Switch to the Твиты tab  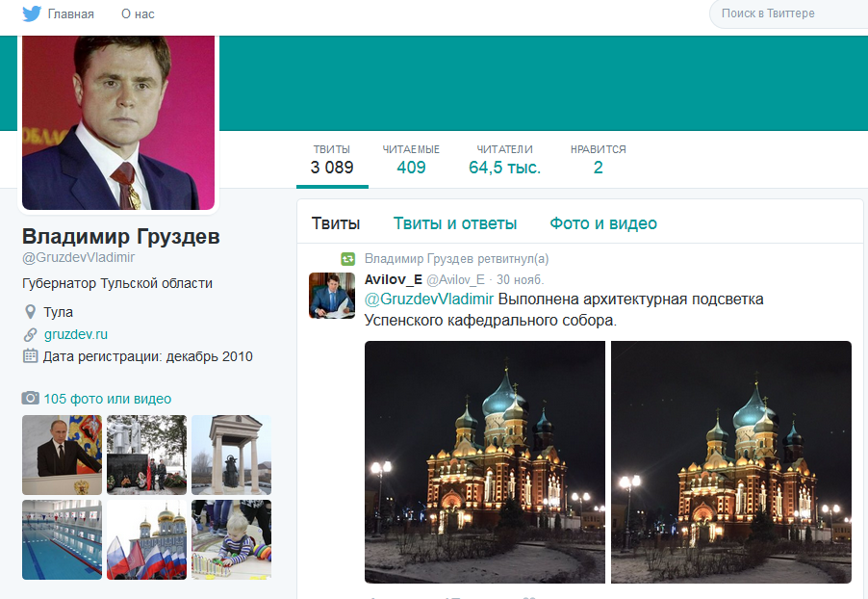336,223
